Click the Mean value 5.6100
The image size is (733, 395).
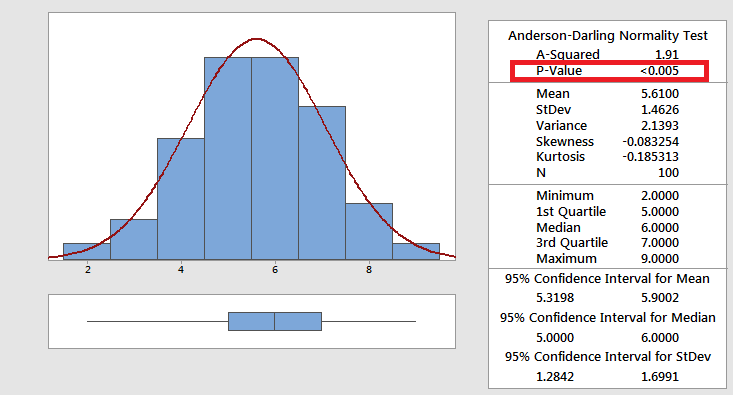pyautogui.click(x=660, y=93)
